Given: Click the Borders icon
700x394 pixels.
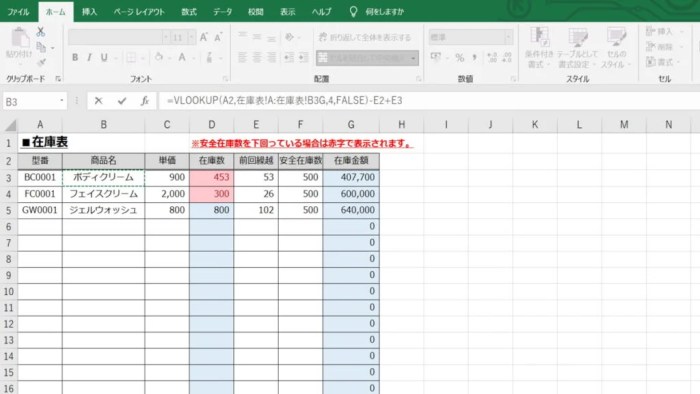Looking at the screenshot, I should point(131,58).
